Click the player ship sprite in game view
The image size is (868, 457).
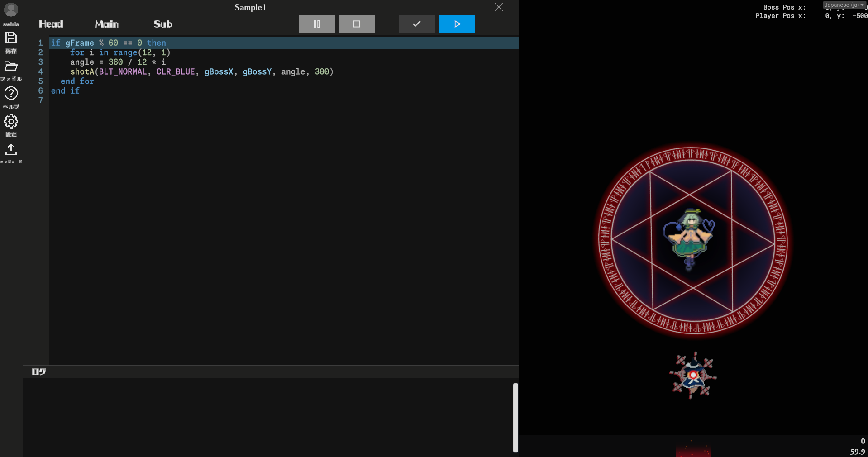click(x=693, y=376)
